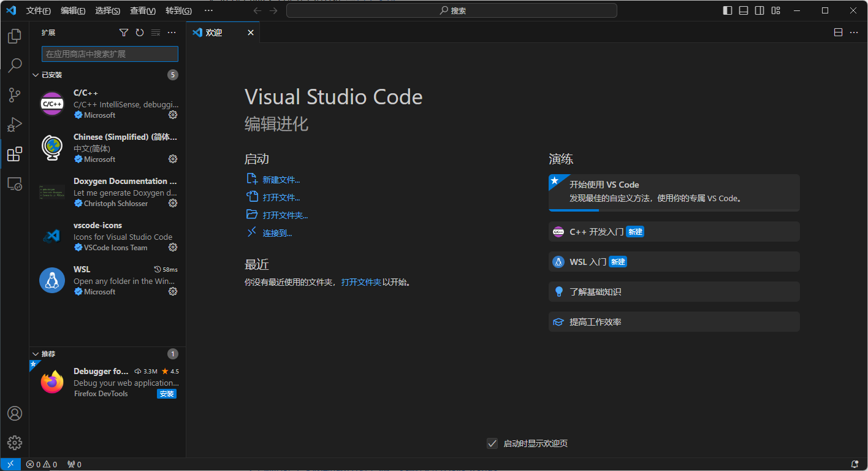Open Chinese (Simplified) extension manage gear
This screenshot has height=471, width=868.
(173, 159)
